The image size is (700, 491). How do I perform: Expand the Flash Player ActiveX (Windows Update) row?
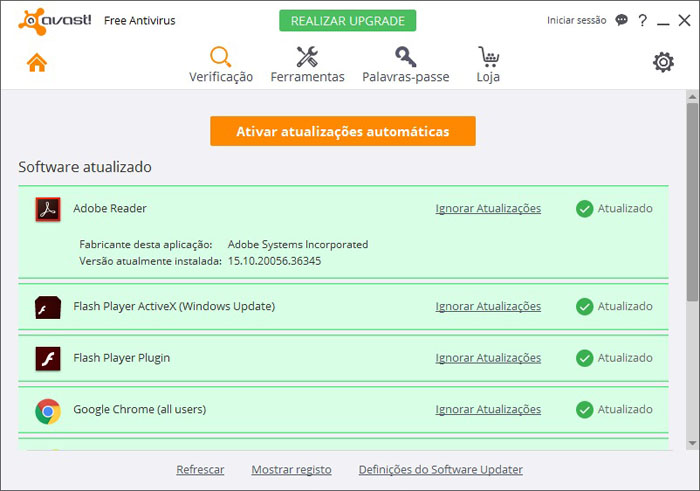click(x=343, y=307)
